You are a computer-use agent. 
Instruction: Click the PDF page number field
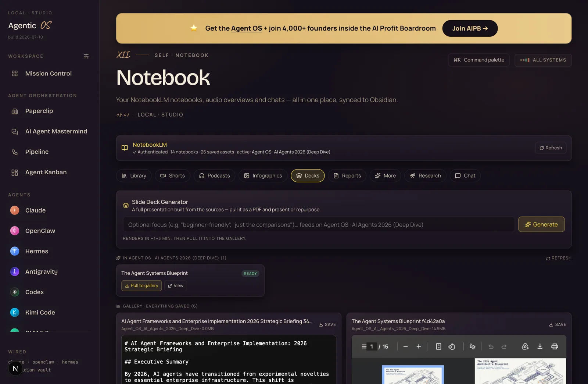point(372,346)
